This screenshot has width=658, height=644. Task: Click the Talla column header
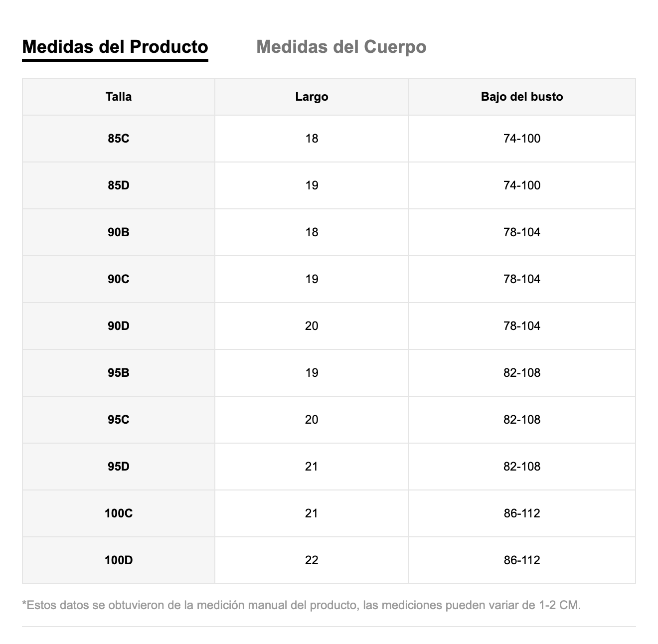[x=119, y=97]
